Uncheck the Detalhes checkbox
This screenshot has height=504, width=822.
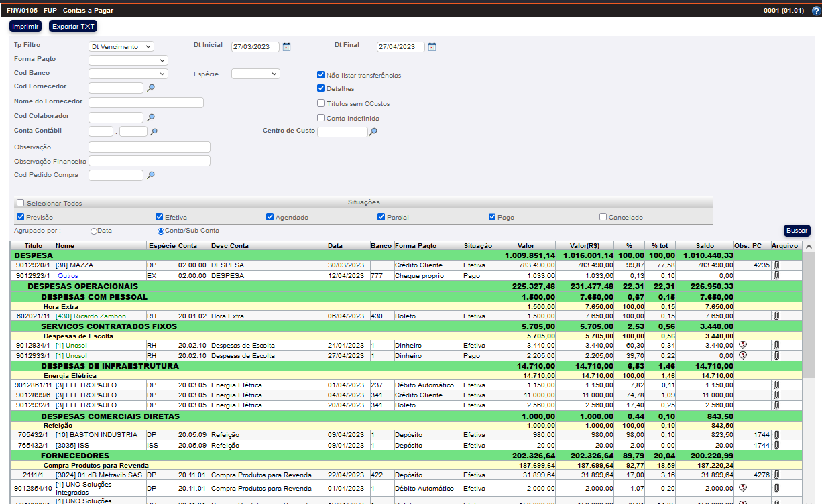[320, 88]
